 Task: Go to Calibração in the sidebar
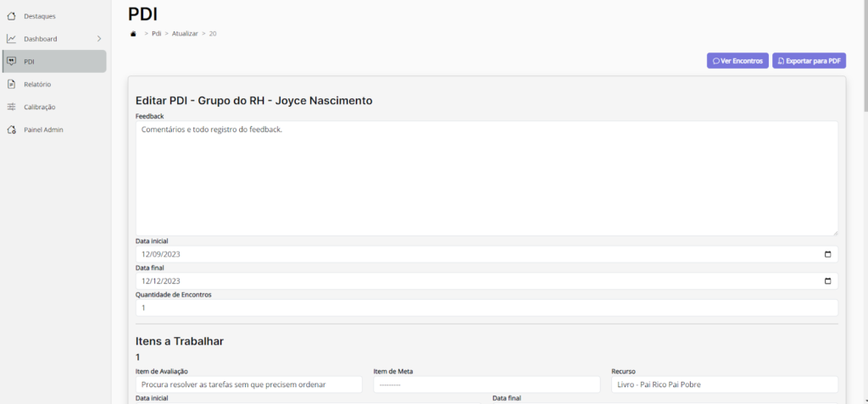40,107
